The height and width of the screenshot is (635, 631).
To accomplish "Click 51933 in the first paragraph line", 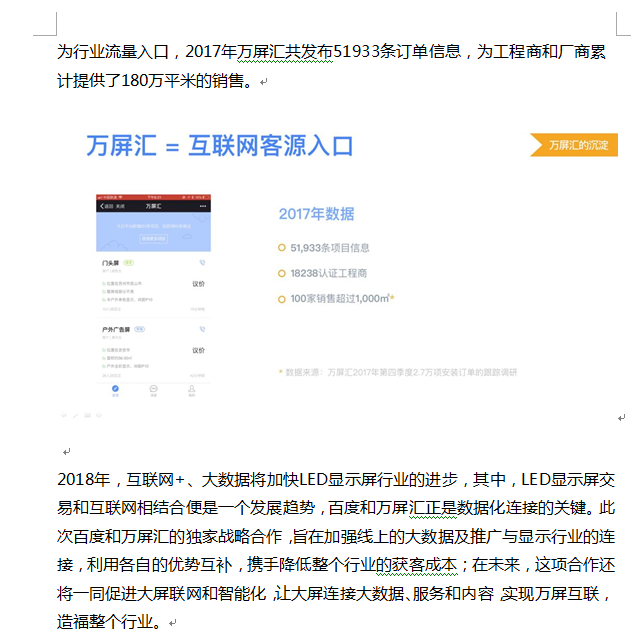I will tap(356, 52).
